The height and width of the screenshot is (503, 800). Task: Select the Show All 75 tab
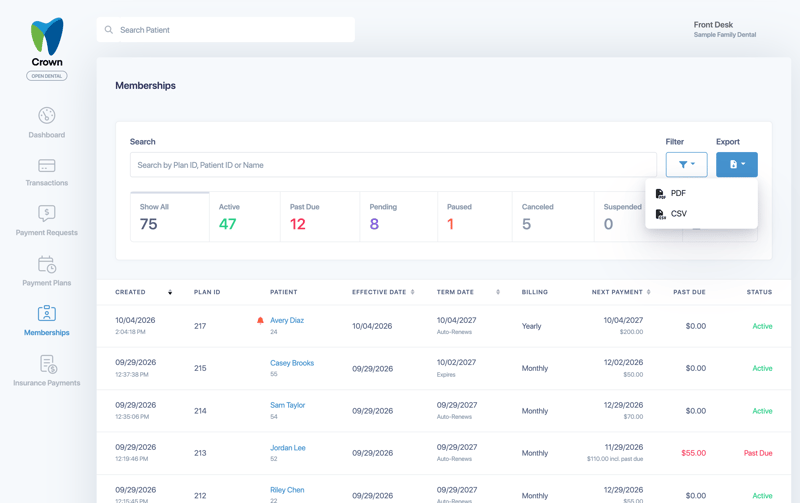(x=170, y=217)
